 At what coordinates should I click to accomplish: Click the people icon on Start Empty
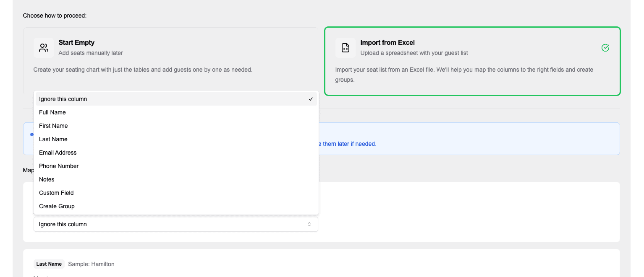click(44, 48)
